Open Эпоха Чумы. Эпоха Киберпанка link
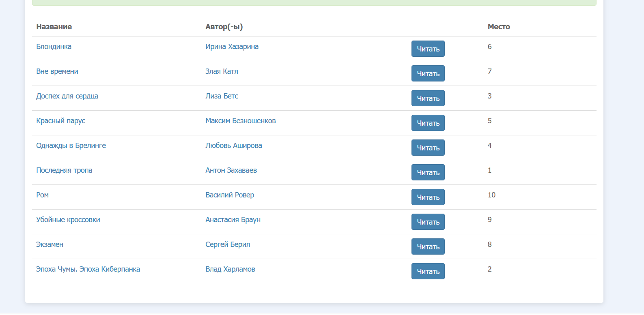 tap(88, 269)
